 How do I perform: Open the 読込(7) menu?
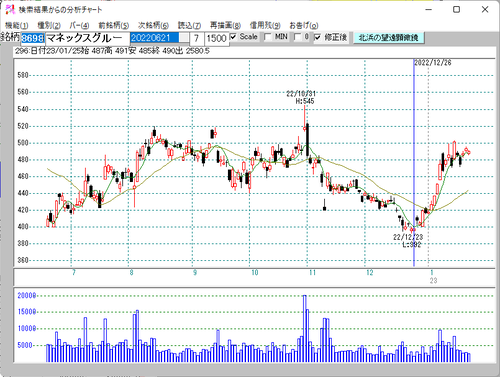click(189, 25)
